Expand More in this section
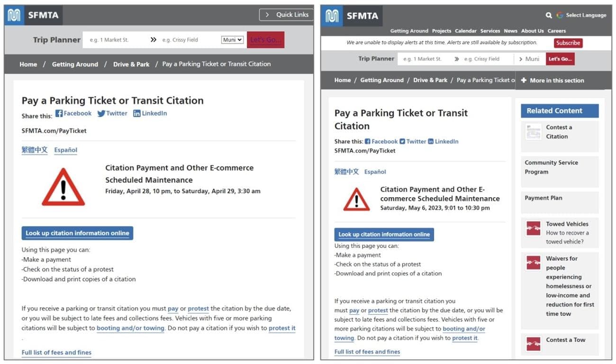 click(x=553, y=81)
